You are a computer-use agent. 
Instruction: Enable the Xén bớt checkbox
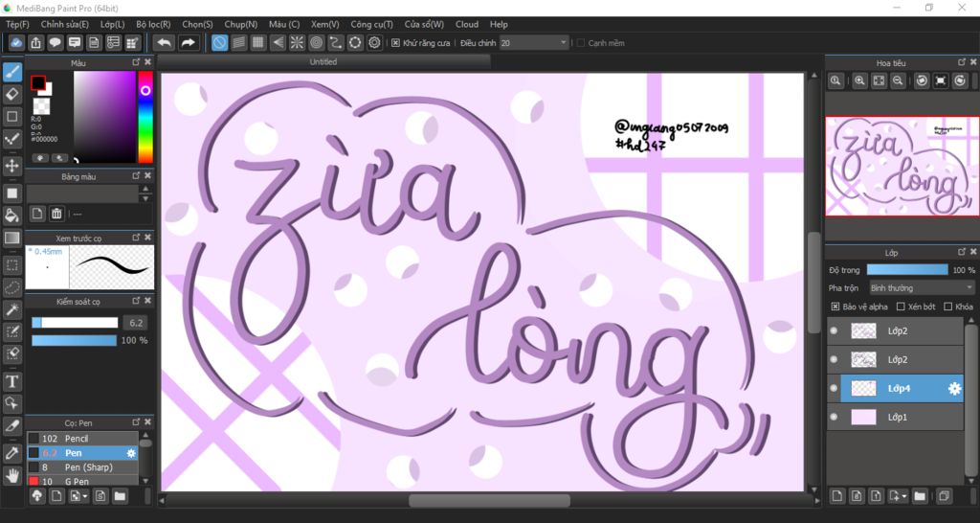click(x=901, y=307)
